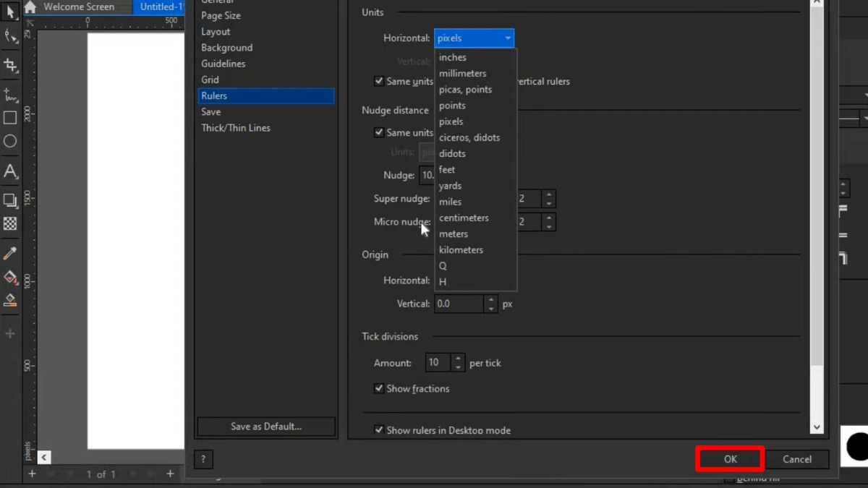This screenshot has width=868, height=488.
Task: Select the Rulers options category
Action: click(x=266, y=95)
